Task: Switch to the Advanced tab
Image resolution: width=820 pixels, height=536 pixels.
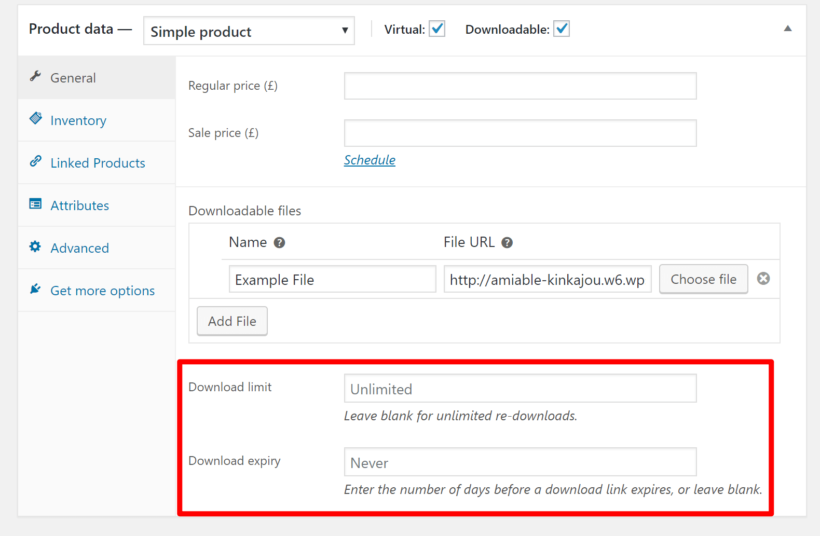Action: point(97,248)
